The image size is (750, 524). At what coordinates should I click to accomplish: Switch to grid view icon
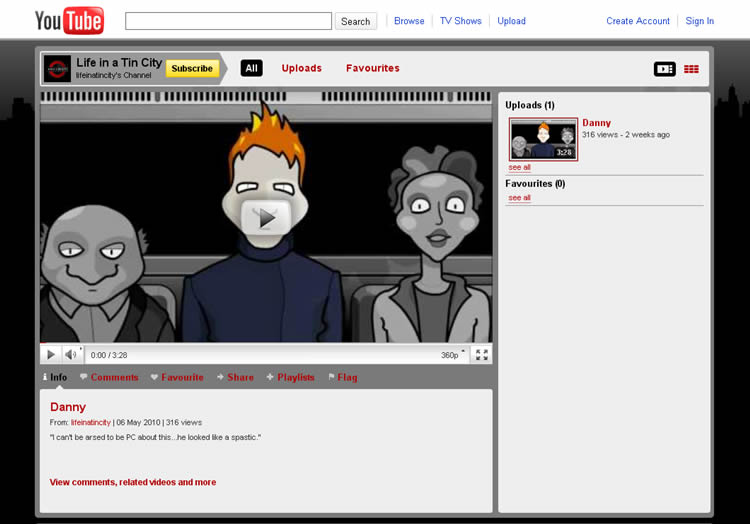691,69
